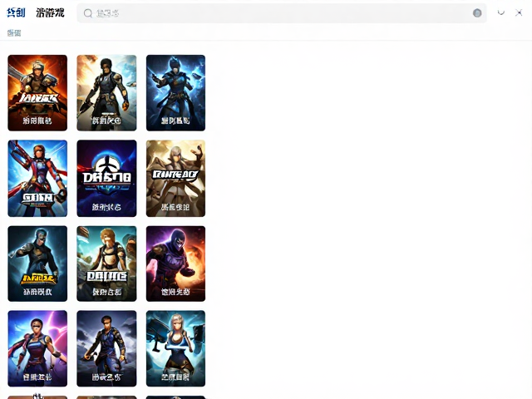Viewport: 532px width, 399px height.
Task: Select the blue highlighted first tab
Action: (16, 13)
